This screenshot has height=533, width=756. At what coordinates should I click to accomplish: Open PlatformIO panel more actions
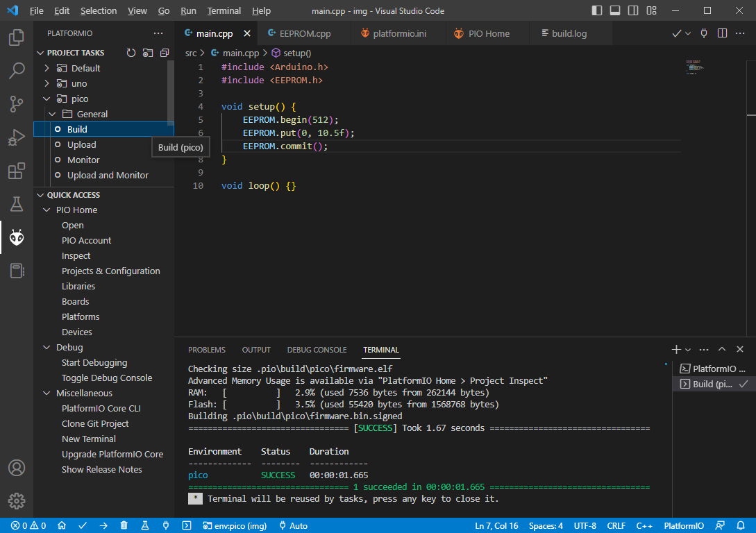coord(158,33)
